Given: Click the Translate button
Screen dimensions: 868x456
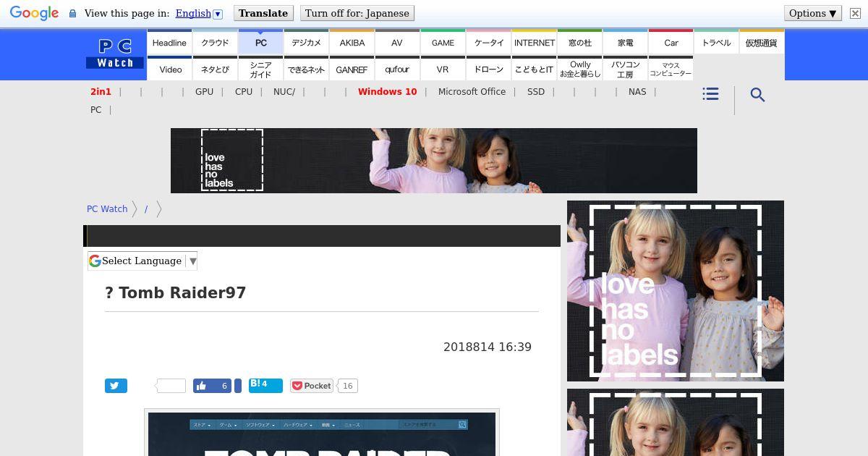Looking at the screenshot, I should pyautogui.click(x=263, y=13).
